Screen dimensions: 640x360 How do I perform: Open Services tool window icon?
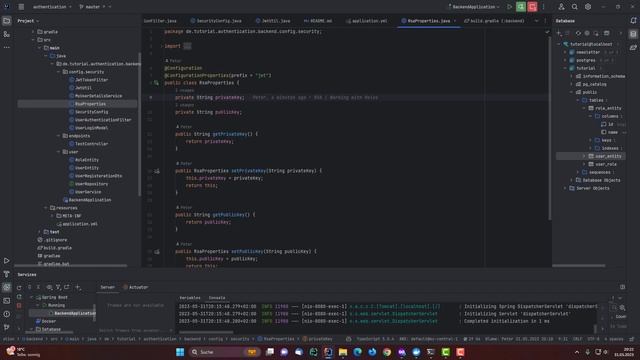7,287
